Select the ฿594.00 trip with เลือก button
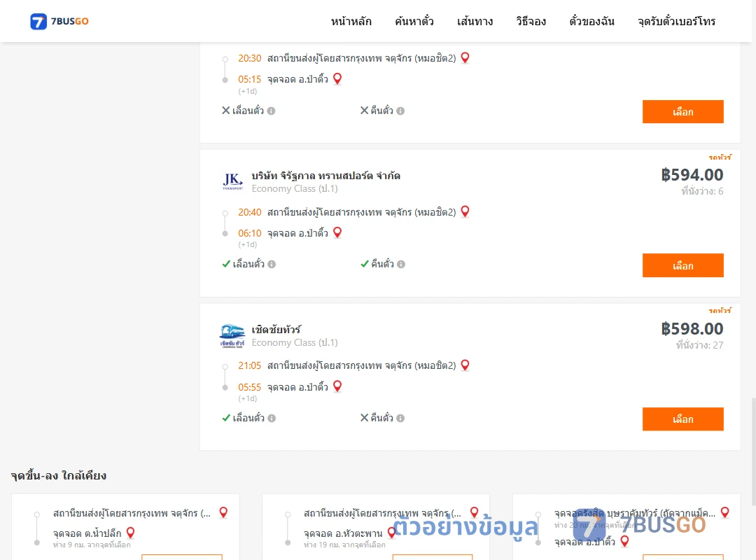756x560 pixels. [682, 265]
